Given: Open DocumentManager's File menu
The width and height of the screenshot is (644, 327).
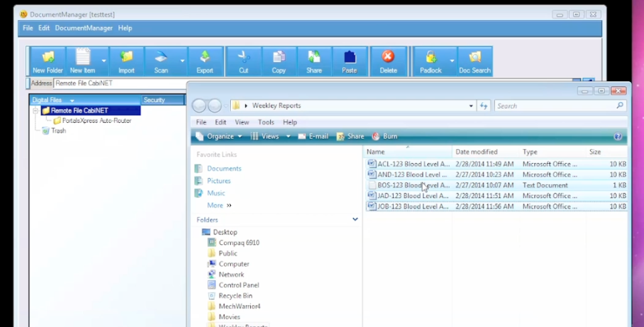Looking at the screenshot, I should 28,28.
